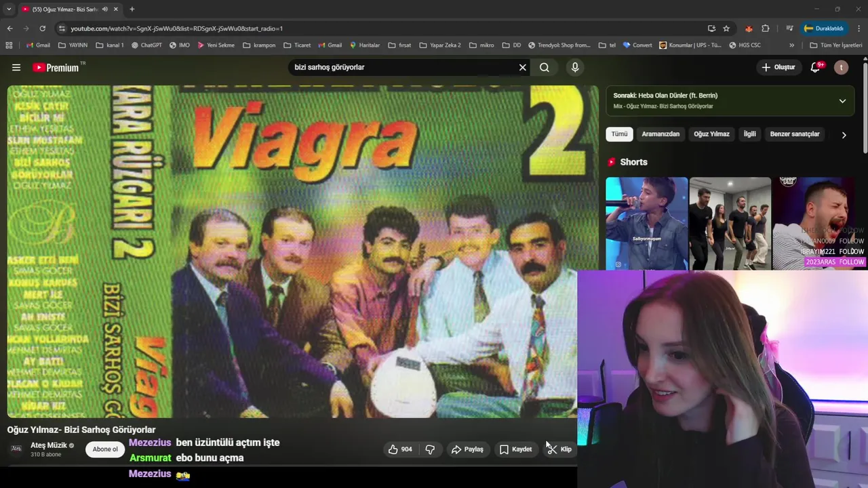Open the media controls icon in toolbar

click(x=789, y=28)
